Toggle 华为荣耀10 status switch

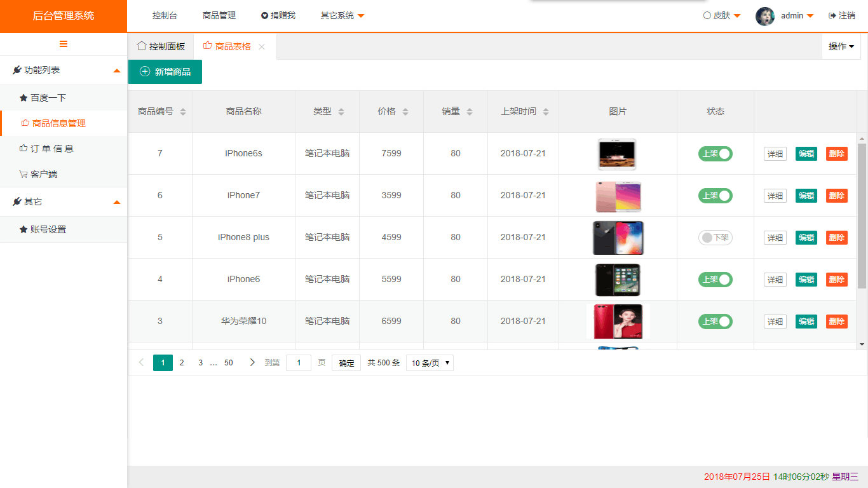point(715,322)
